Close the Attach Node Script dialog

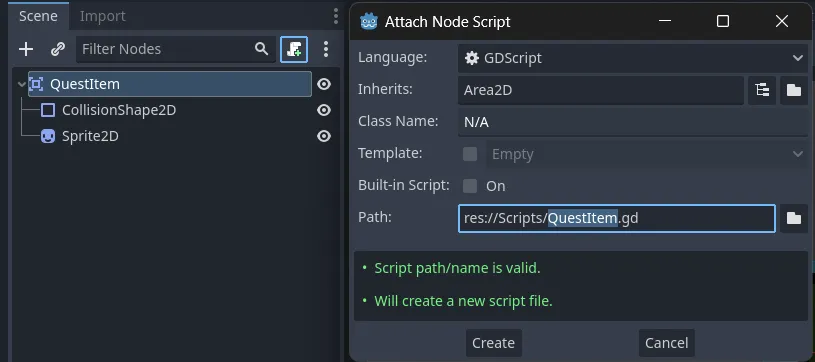click(x=782, y=21)
